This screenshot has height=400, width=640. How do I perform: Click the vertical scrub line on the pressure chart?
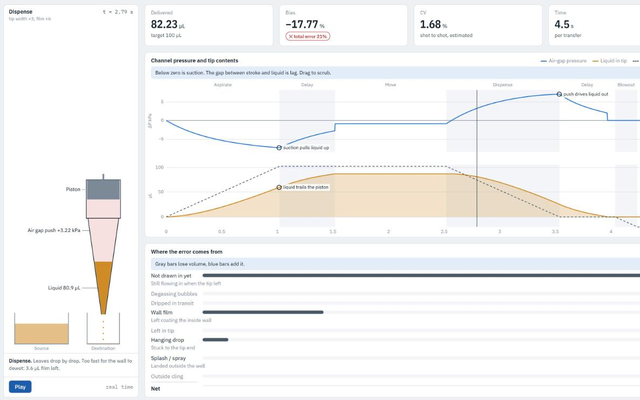[x=477, y=158]
